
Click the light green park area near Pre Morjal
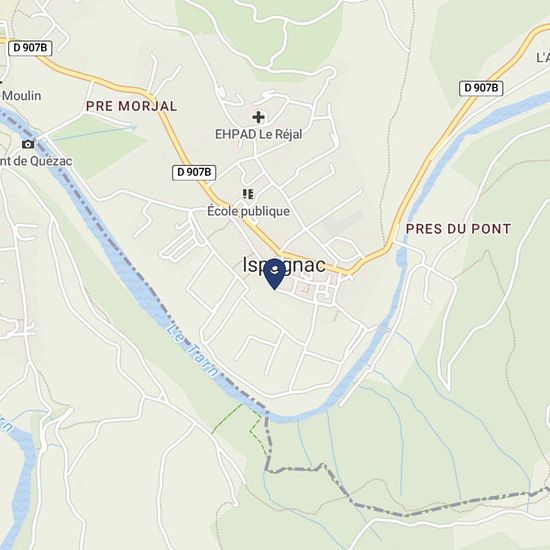(x=98, y=147)
